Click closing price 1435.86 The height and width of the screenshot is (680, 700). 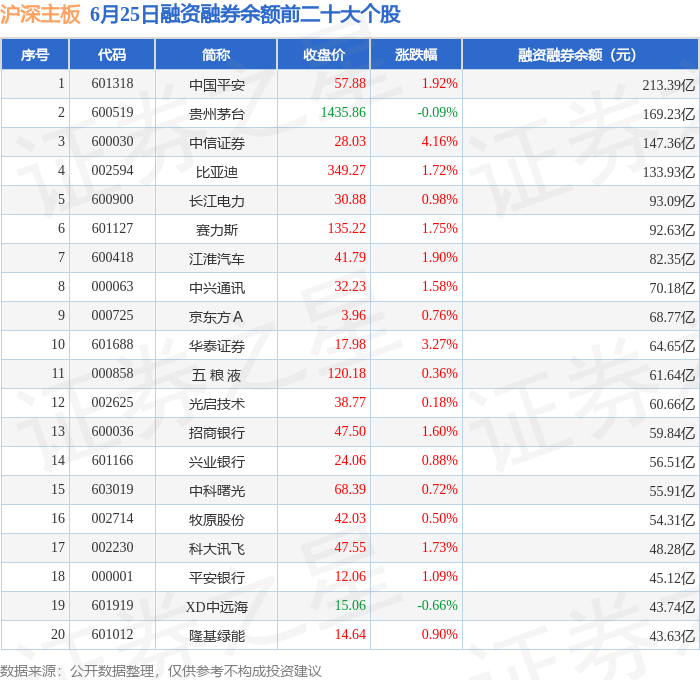pyautogui.click(x=343, y=113)
